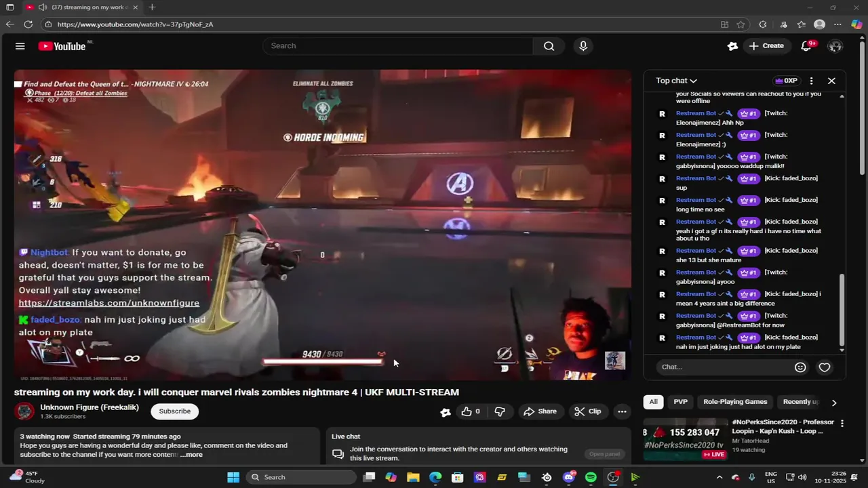The width and height of the screenshot is (868, 488).
Task: Subscribe to Unknown Figure channel
Action: click(174, 411)
